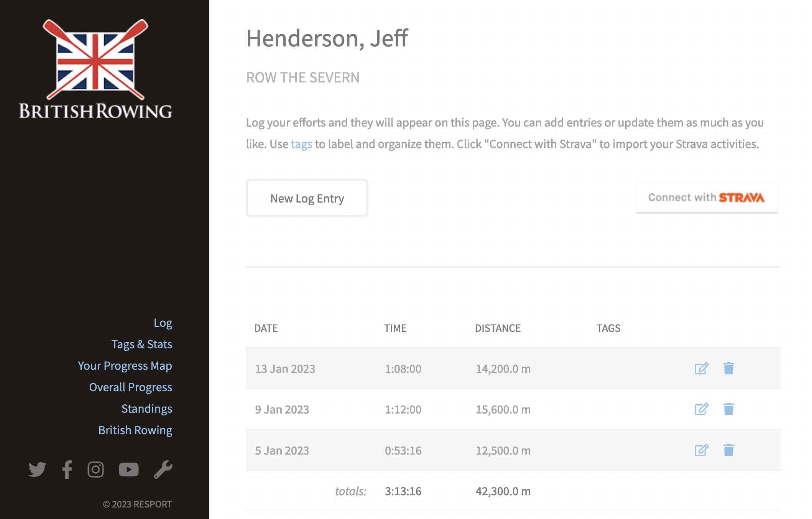The height and width of the screenshot is (519, 812).
Task: Click the New Log Entry button
Action: click(x=307, y=198)
